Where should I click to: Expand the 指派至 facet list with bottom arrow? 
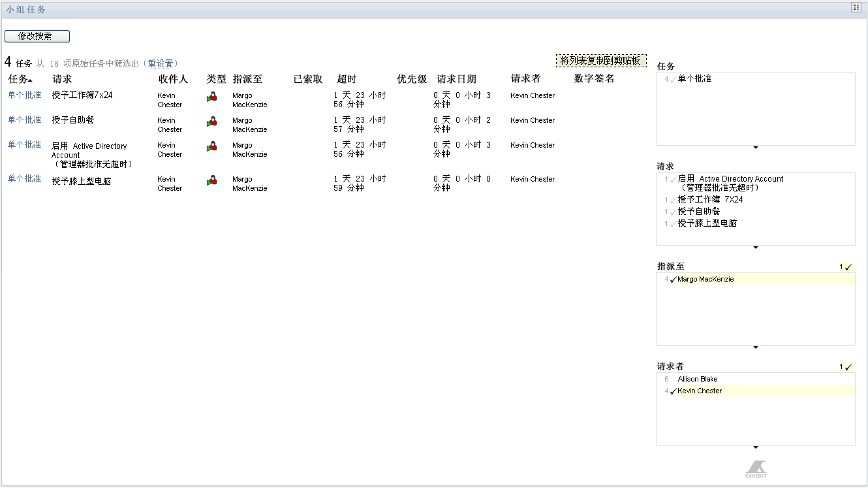point(756,348)
